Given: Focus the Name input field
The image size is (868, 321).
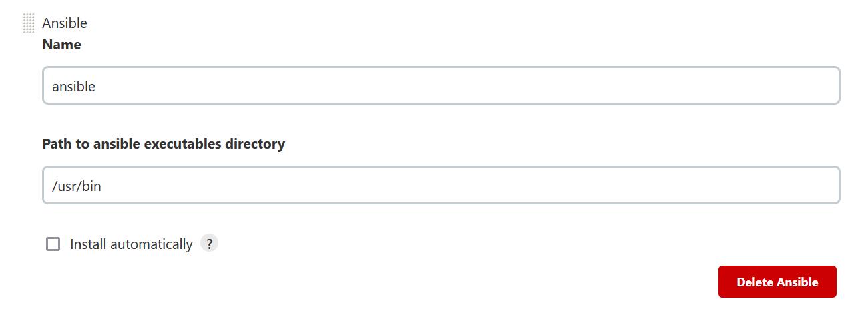Looking at the screenshot, I should pos(441,85).
